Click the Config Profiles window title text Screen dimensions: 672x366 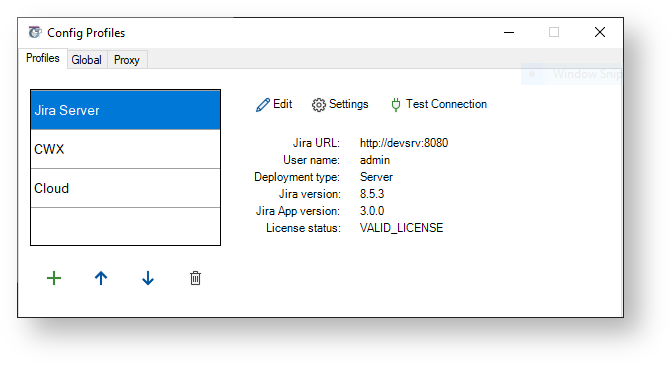pyautogui.click(x=86, y=33)
